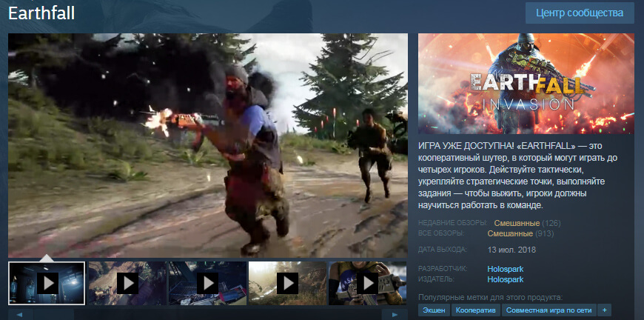Screen dimensions: 644x320
Task: Play the fourth trailer with foggy field
Action: pos(287,283)
